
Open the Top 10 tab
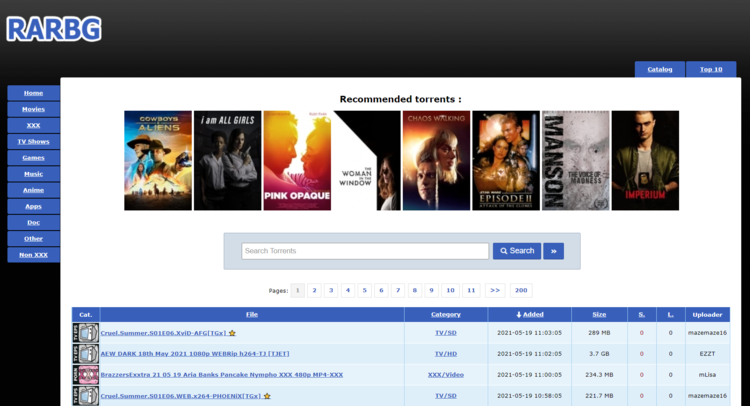pyautogui.click(x=711, y=69)
